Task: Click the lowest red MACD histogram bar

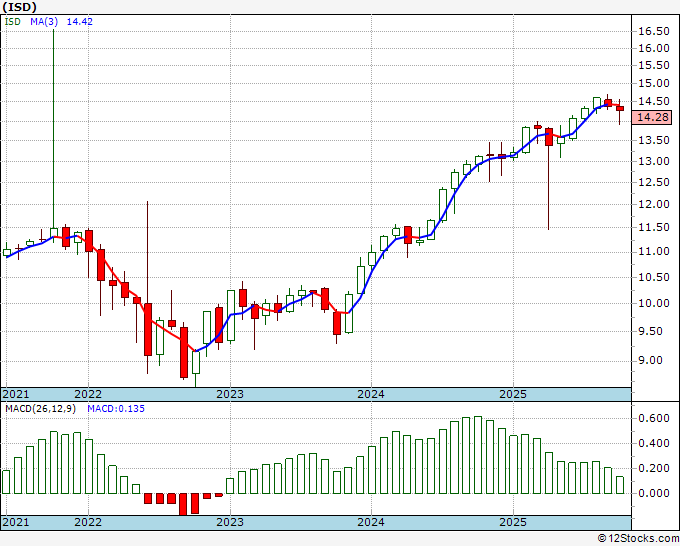Action: click(183, 504)
